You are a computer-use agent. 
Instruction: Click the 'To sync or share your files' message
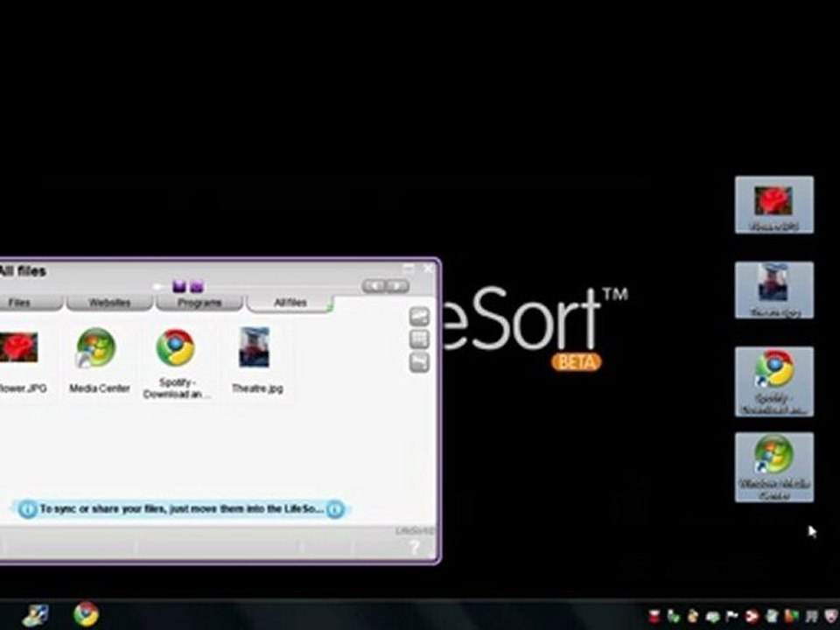181,509
